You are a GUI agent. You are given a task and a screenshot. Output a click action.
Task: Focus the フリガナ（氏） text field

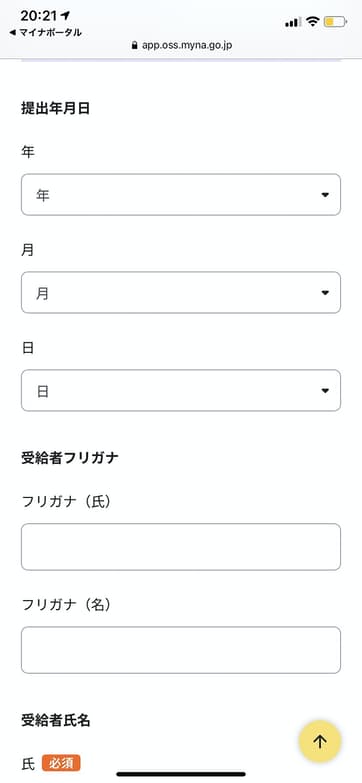click(181, 547)
